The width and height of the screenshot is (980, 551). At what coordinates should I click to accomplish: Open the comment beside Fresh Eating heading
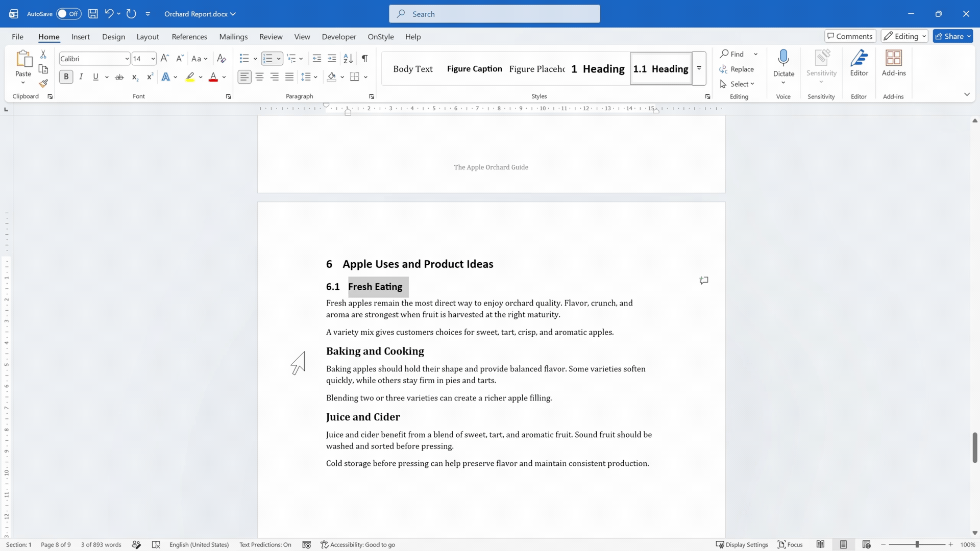704,281
